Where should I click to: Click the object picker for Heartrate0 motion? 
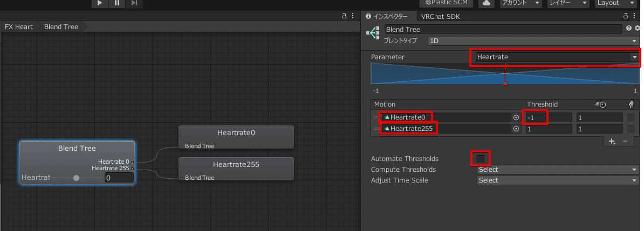click(516, 117)
